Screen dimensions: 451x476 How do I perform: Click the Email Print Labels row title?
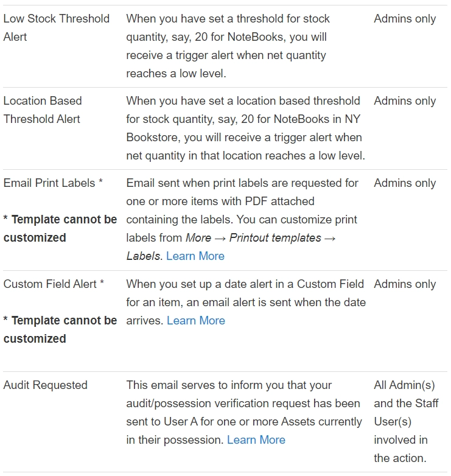[x=53, y=183]
